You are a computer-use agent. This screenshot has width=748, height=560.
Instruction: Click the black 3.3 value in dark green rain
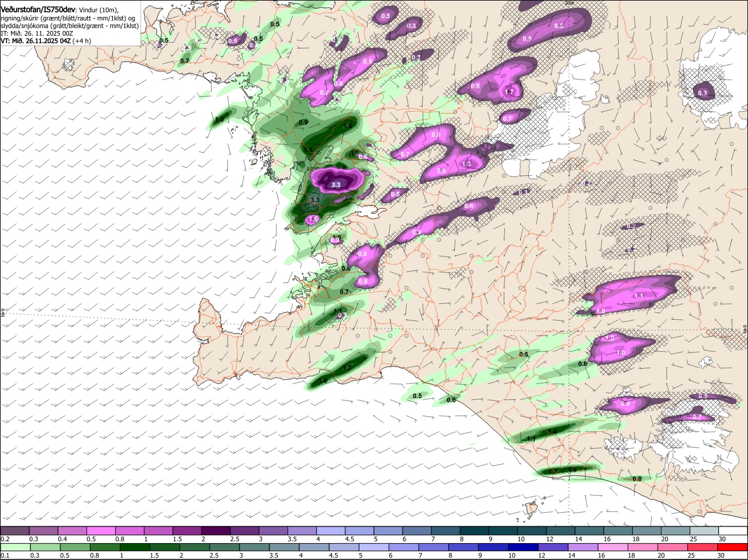[315, 201]
